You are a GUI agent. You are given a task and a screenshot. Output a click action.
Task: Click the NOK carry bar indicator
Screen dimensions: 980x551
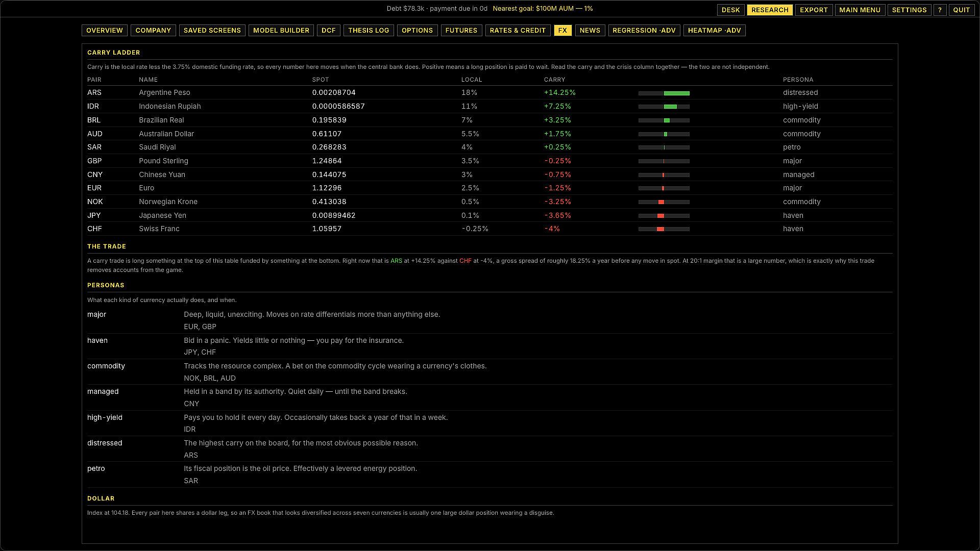point(664,202)
